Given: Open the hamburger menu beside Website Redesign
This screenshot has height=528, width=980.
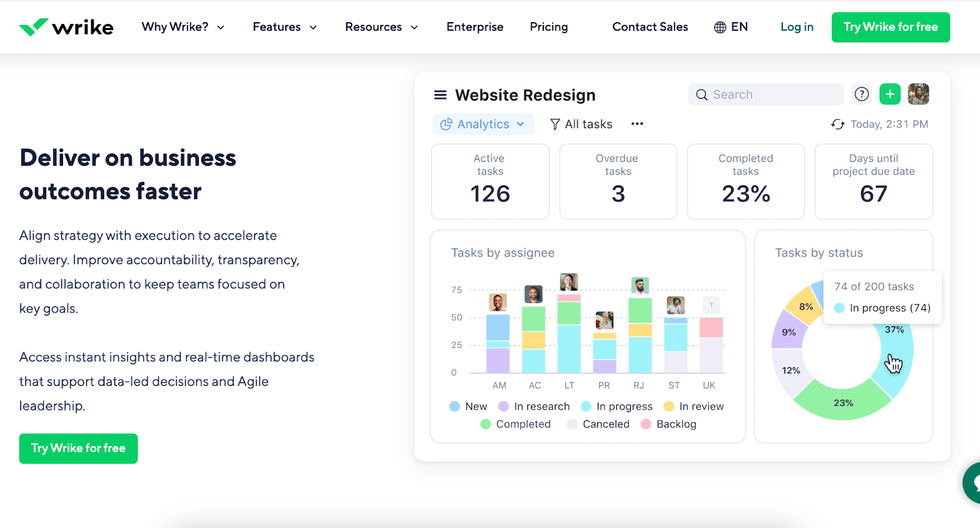Looking at the screenshot, I should coord(440,95).
